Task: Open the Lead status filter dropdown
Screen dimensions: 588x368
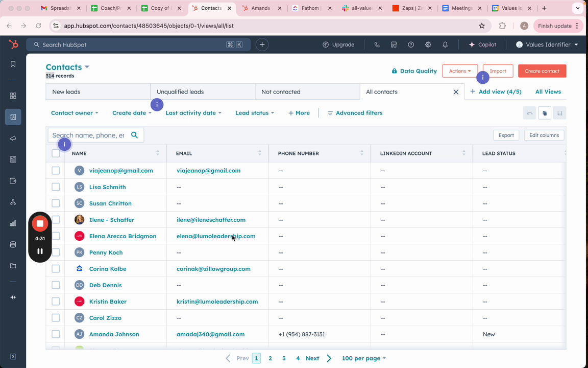Action: click(x=254, y=113)
